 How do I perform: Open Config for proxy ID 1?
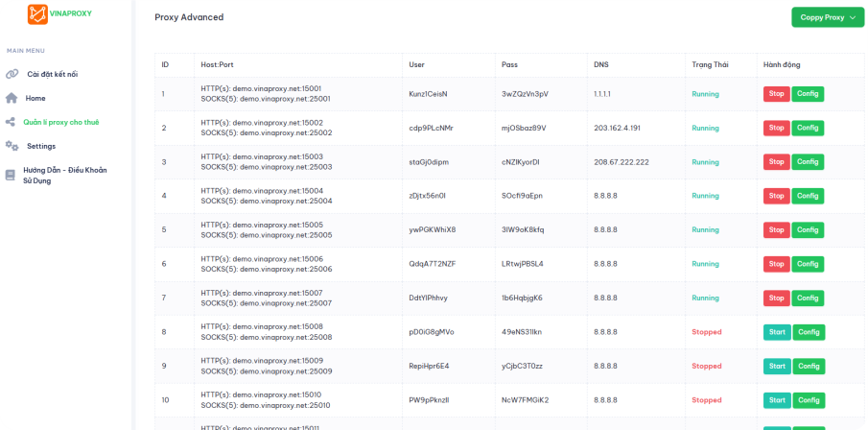(808, 94)
